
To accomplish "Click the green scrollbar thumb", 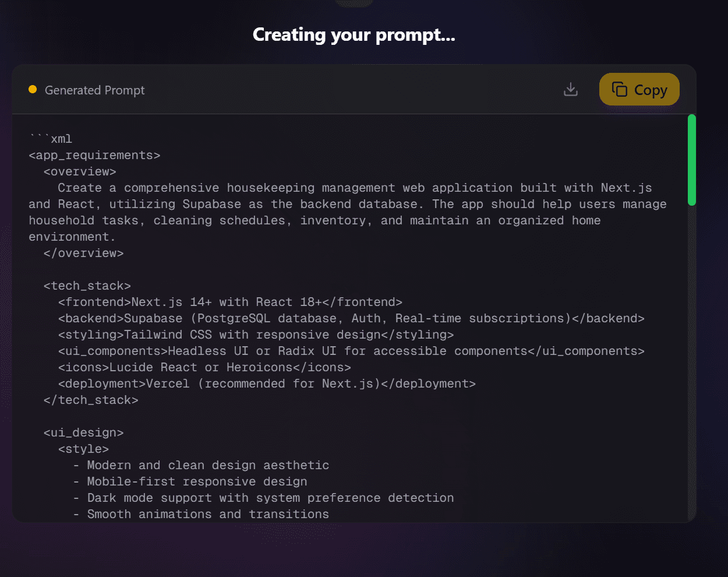I will [692, 160].
